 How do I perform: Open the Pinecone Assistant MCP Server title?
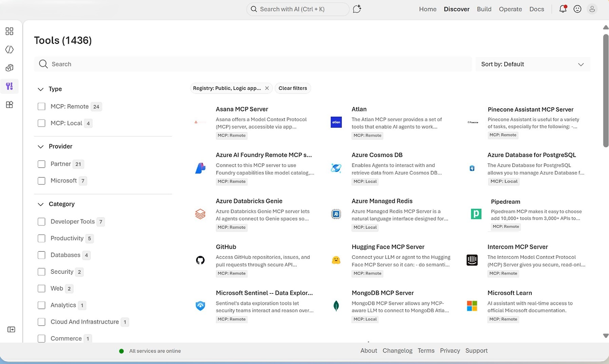531,110
